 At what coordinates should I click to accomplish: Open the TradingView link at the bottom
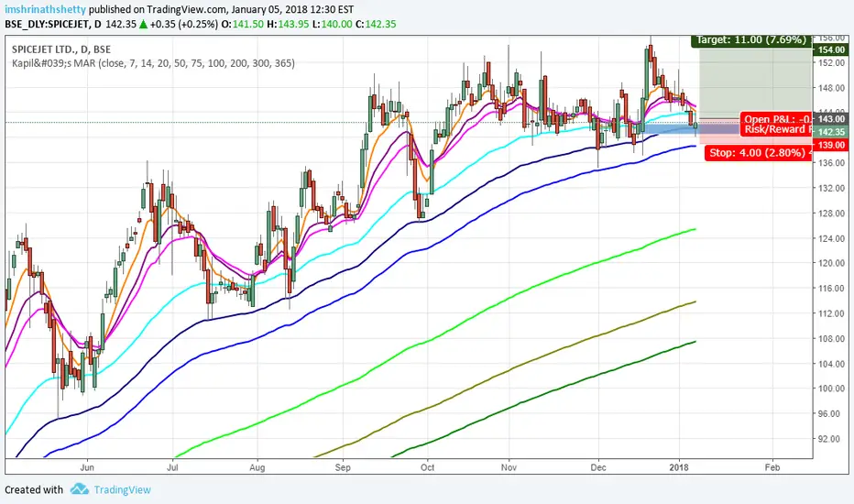pos(122,490)
